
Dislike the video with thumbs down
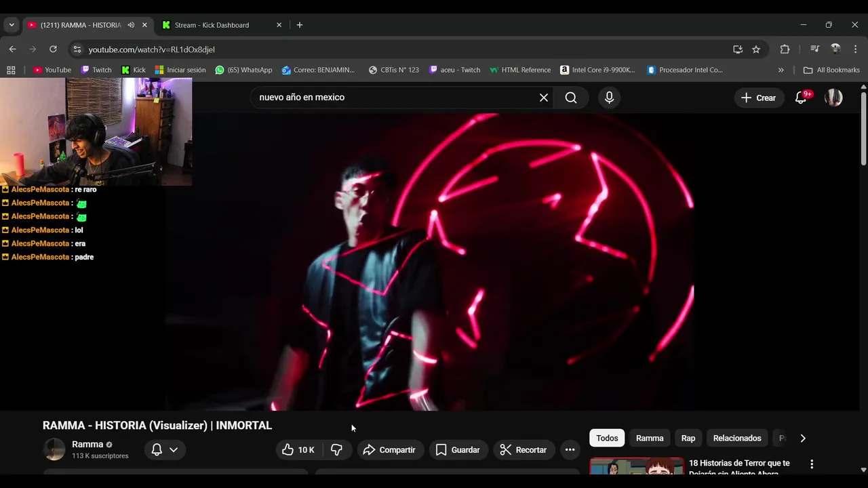click(x=336, y=449)
